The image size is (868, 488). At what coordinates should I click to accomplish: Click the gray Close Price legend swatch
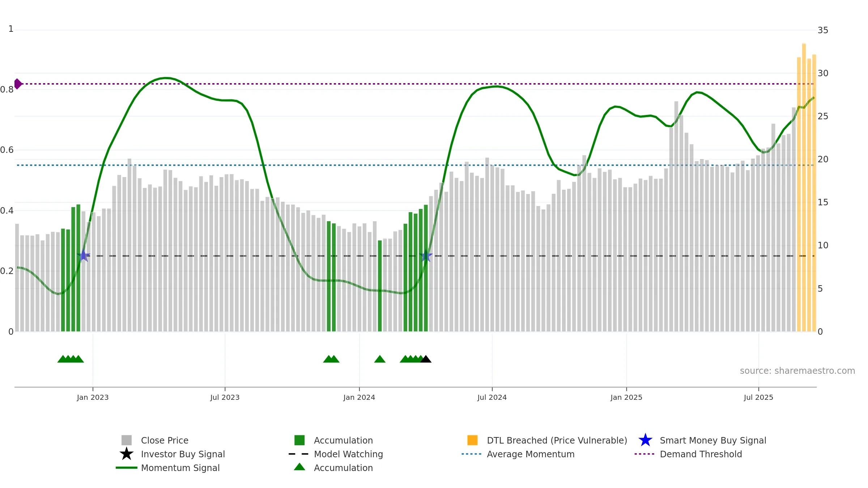click(x=127, y=440)
